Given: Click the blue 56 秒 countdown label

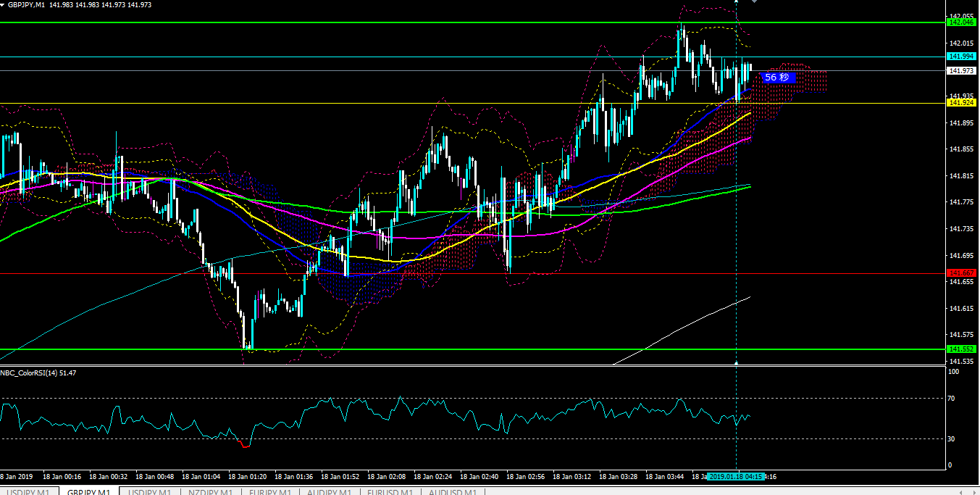Looking at the screenshot, I should pos(778,78).
